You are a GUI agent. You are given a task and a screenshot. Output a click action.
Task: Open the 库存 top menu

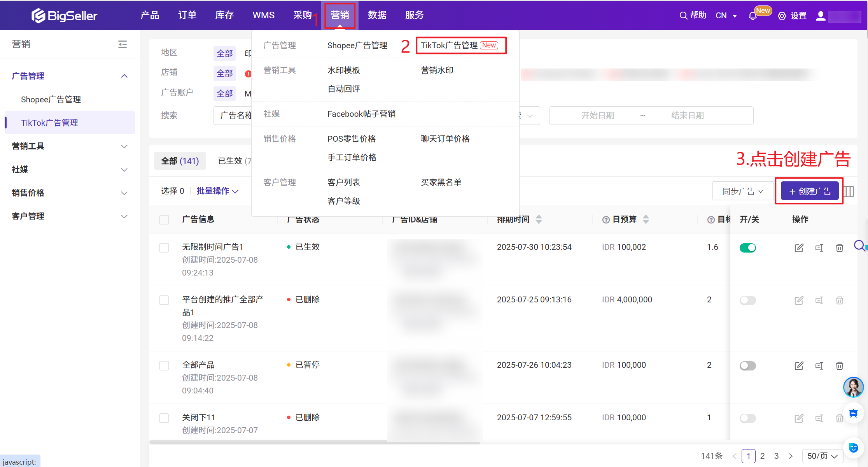224,15
